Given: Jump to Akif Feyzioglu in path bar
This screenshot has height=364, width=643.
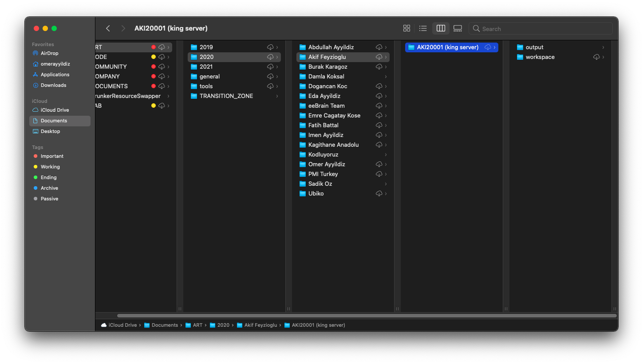Looking at the screenshot, I should [x=256, y=325].
